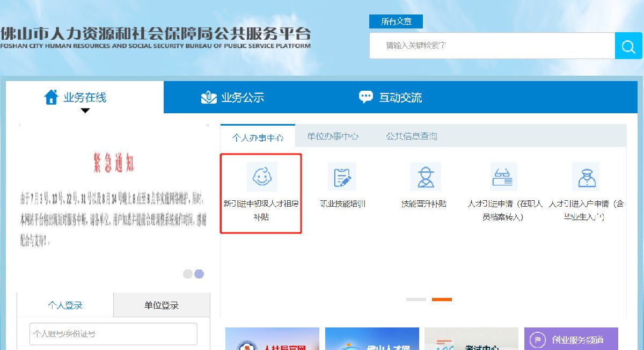This screenshot has width=644, height=350.
Task: Click the orange second-page indicator bar
Action: pos(442,299)
